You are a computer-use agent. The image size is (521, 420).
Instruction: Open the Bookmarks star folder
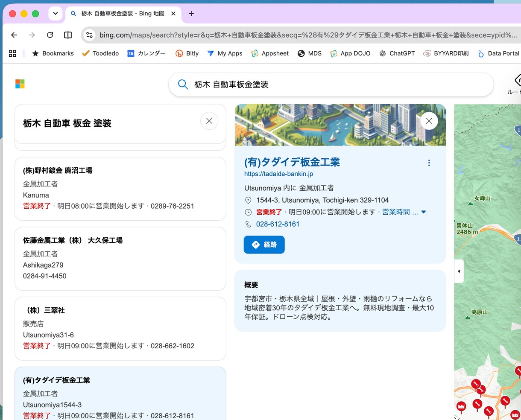point(53,53)
